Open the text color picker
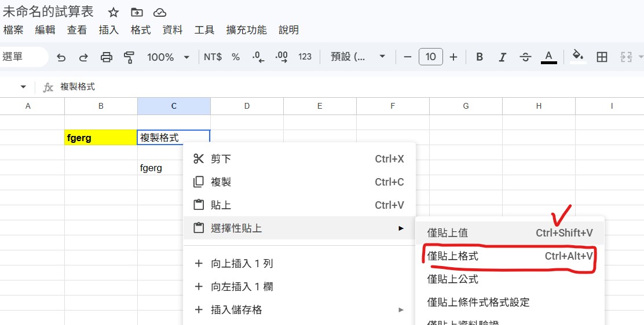Viewport: 644px width, 325px height. pos(548,57)
